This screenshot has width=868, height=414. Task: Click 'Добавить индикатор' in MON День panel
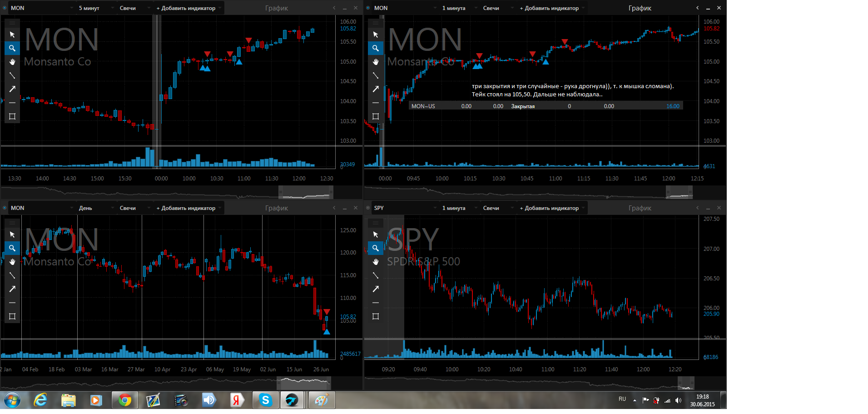pyautogui.click(x=188, y=208)
